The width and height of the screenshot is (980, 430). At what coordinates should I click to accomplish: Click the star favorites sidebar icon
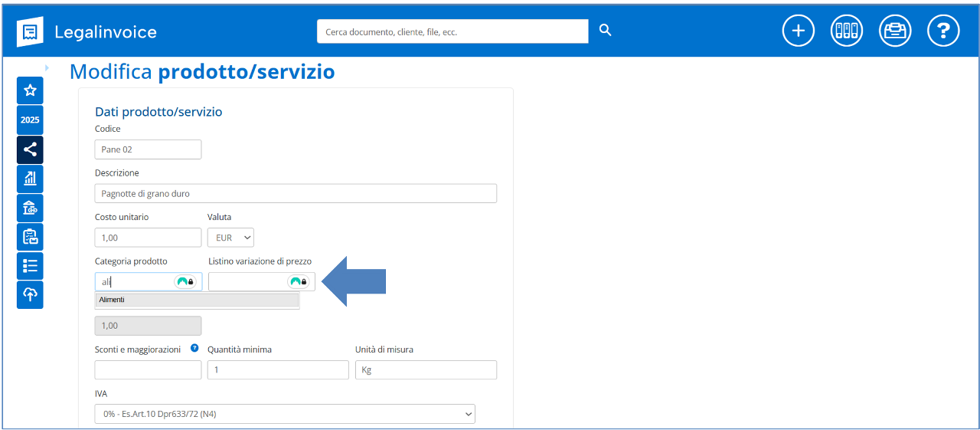tap(30, 90)
